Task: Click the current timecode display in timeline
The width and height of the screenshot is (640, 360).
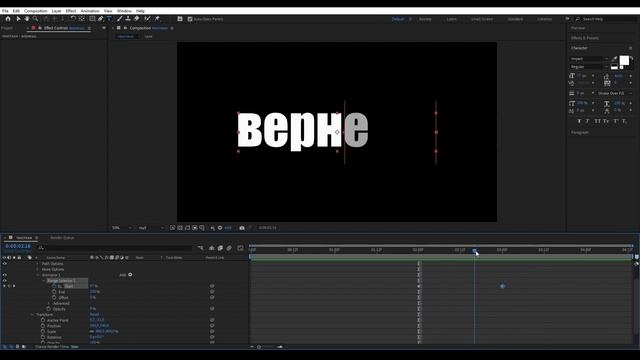Action: click(18, 246)
